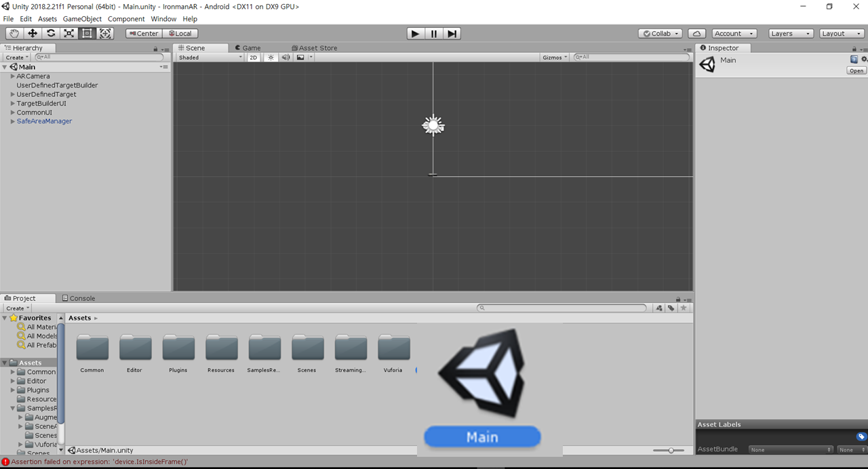This screenshot has height=469, width=868.
Task: Toggle scene audio speaker icon
Action: pyautogui.click(x=285, y=58)
